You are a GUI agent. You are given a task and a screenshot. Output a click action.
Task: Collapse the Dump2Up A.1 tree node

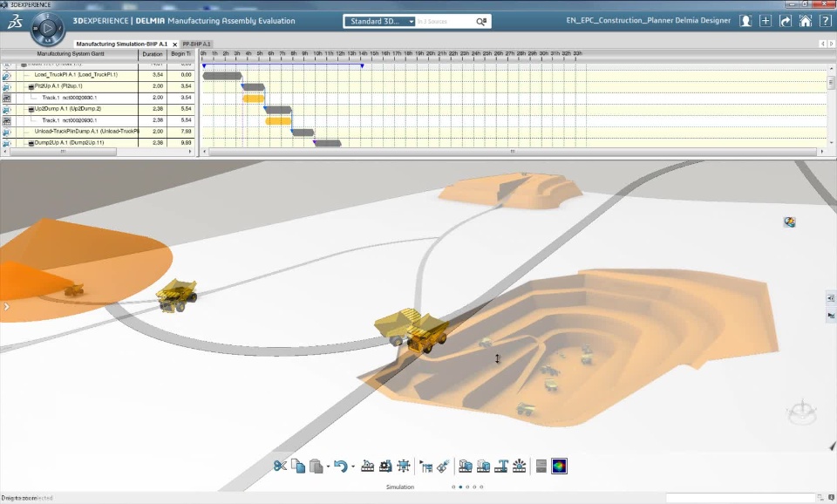[x=31, y=143]
